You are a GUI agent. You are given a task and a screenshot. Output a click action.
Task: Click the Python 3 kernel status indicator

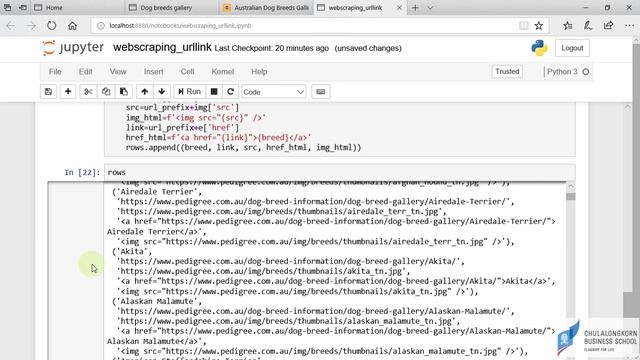[568, 72]
